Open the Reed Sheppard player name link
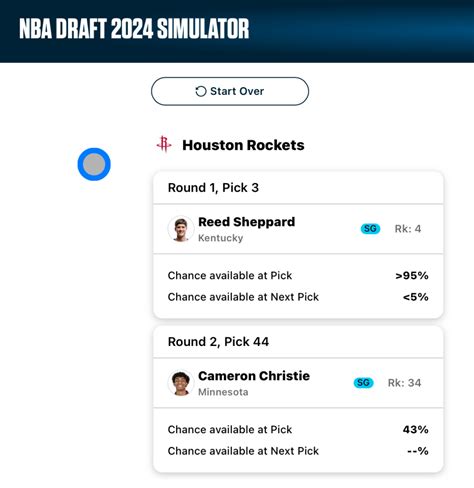Viewport: 474px width, 488px height. coord(247,222)
